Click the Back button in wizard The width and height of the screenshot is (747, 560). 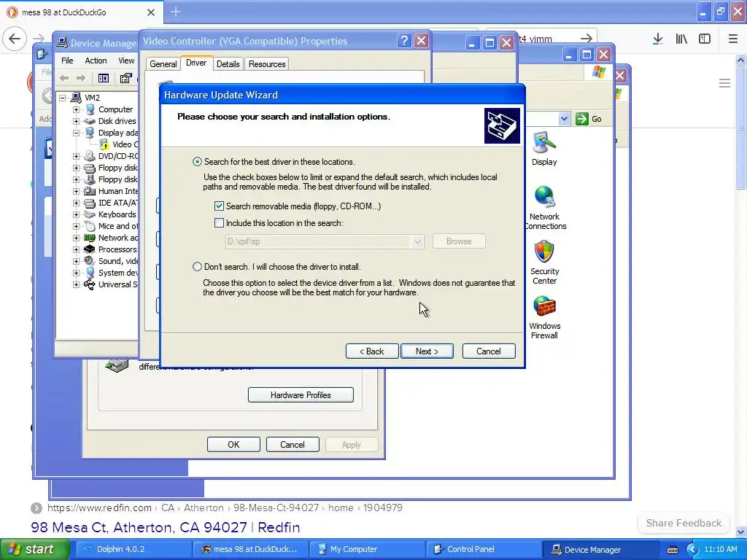[371, 351]
